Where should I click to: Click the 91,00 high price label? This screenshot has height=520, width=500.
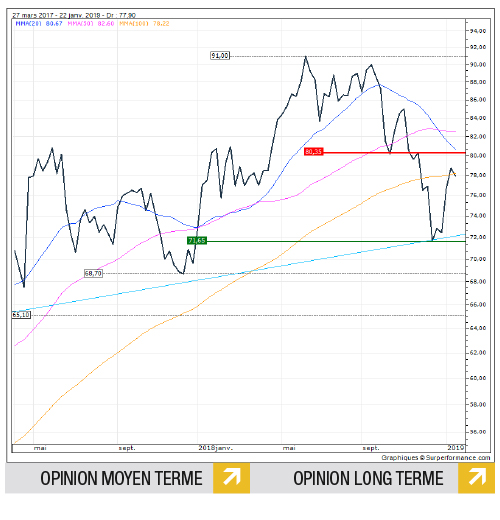(220, 56)
